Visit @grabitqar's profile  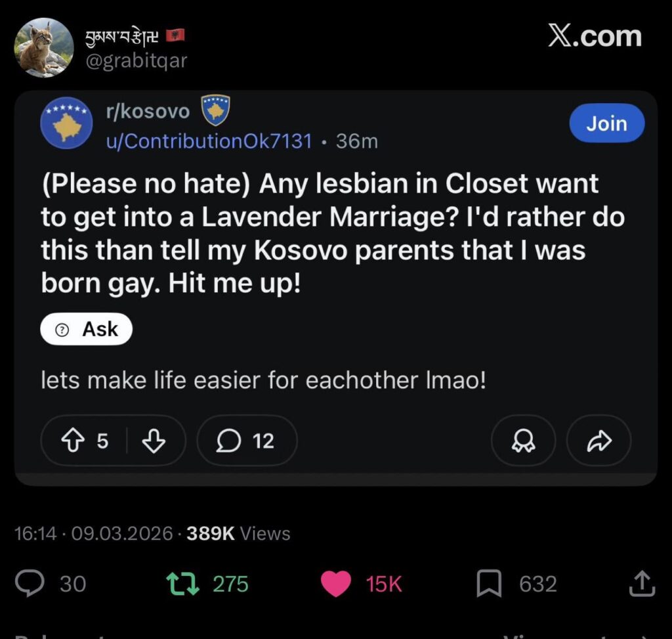pos(135,60)
